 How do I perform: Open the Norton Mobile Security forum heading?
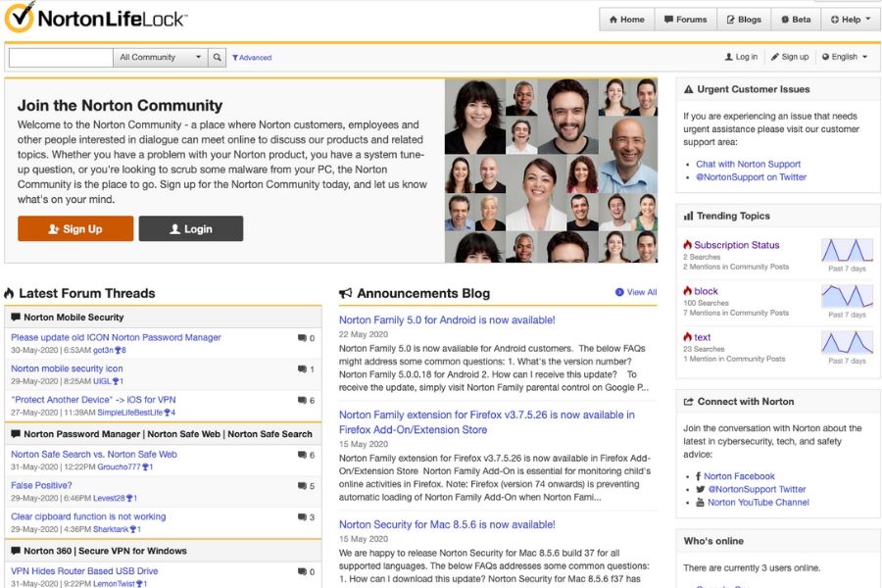click(x=73, y=318)
